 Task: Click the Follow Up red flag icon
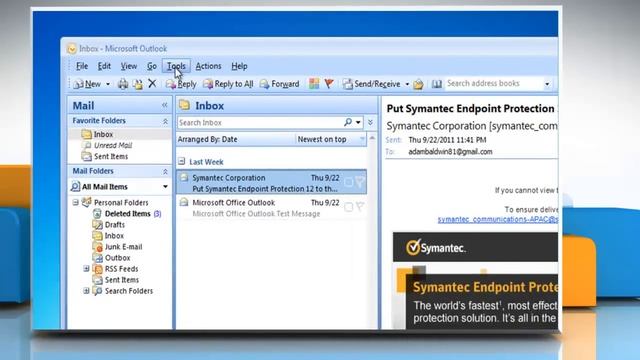coord(329,84)
